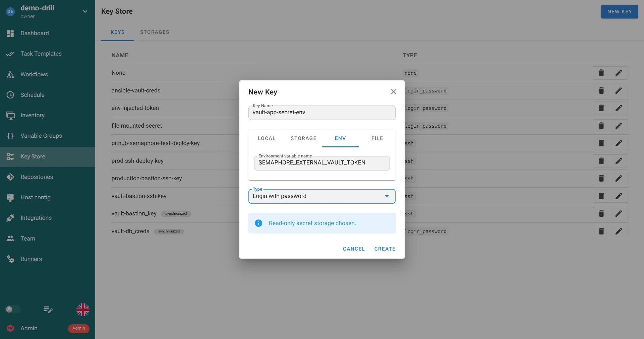Open the Admin user menu
644x339 pixels.
pyautogui.click(x=48, y=328)
